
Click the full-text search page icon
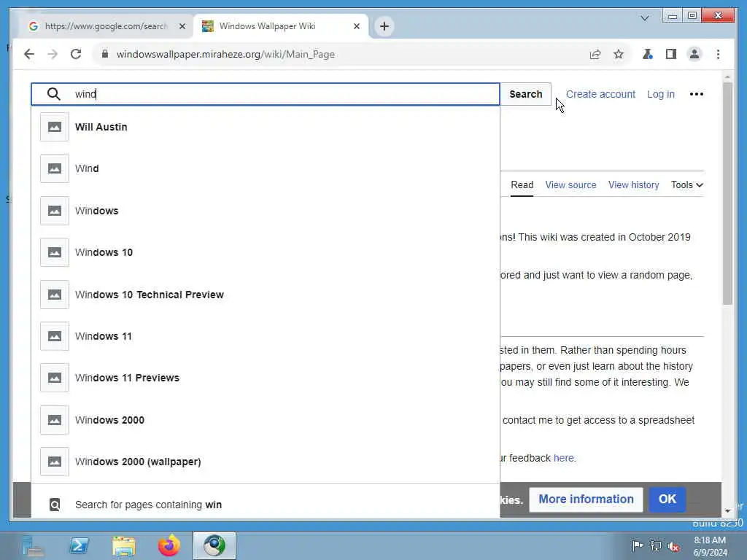[55, 505]
